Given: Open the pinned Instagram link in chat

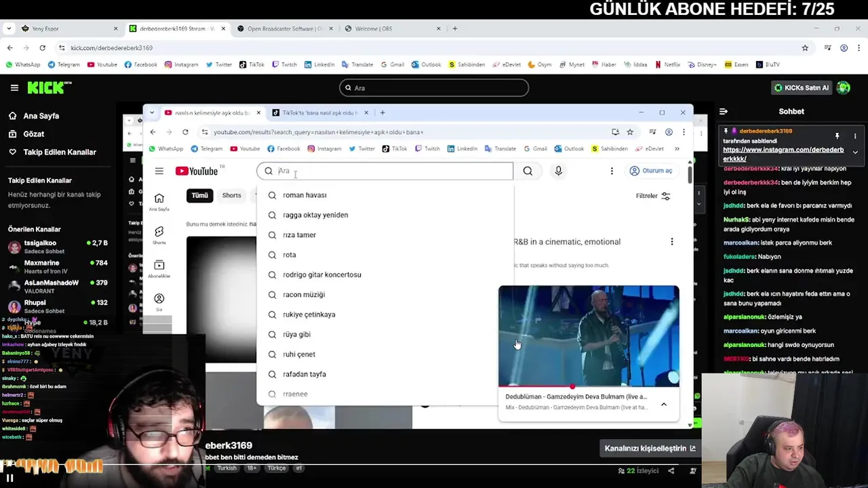Looking at the screenshot, I should (x=783, y=154).
